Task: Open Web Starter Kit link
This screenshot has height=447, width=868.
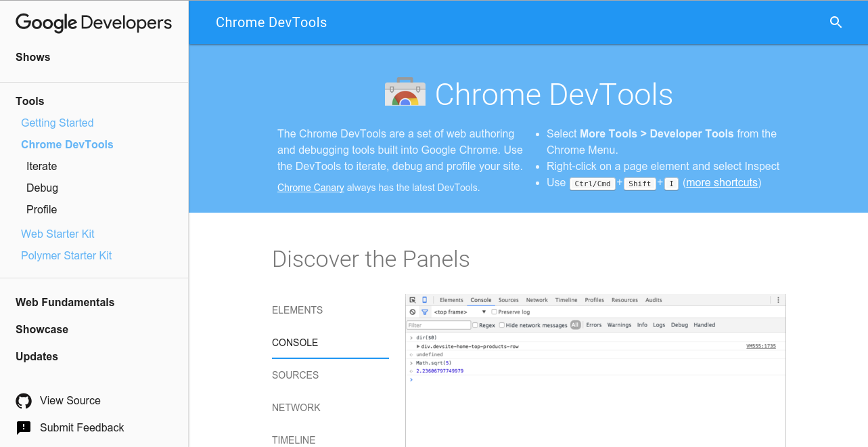Action: pos(58,234)
